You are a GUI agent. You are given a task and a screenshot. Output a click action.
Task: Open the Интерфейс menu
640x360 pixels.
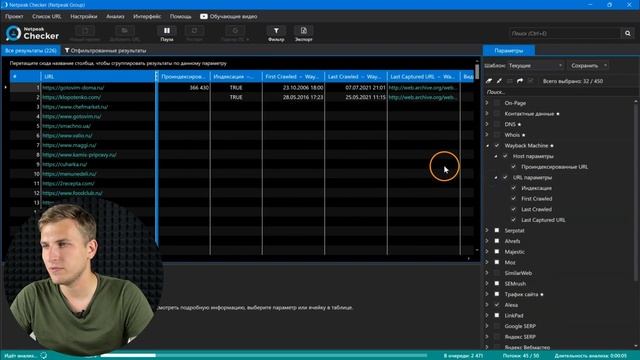click(x=147, y=16)
